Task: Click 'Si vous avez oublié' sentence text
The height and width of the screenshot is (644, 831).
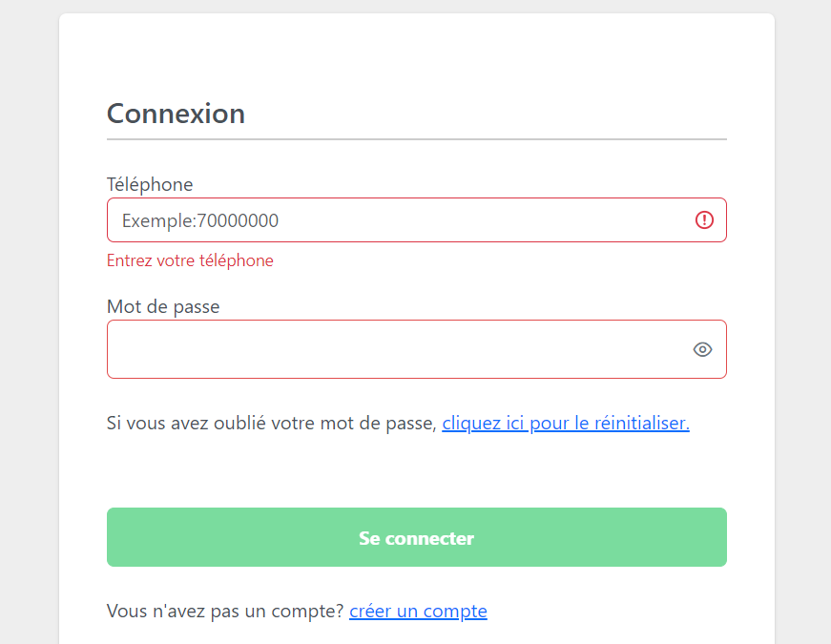Action: pos(272,423)
